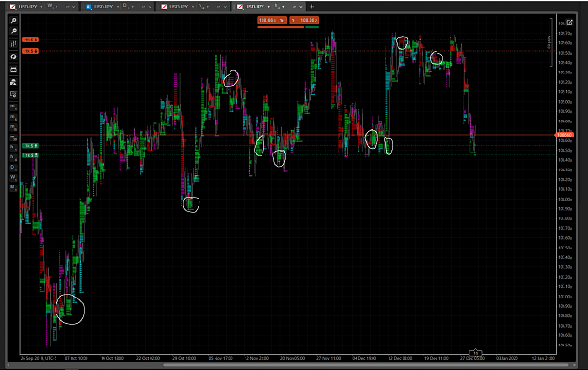Open the chart type bars icon
The height and width of the screenshot is (370, 588).
(13, 44)
